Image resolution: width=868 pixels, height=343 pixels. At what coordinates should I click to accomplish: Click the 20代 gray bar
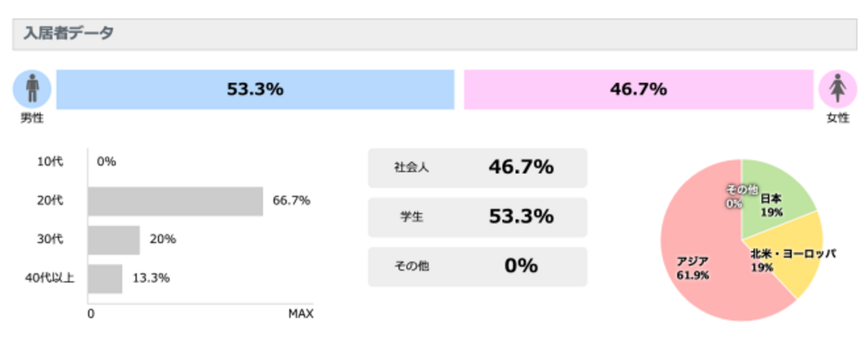175,201
